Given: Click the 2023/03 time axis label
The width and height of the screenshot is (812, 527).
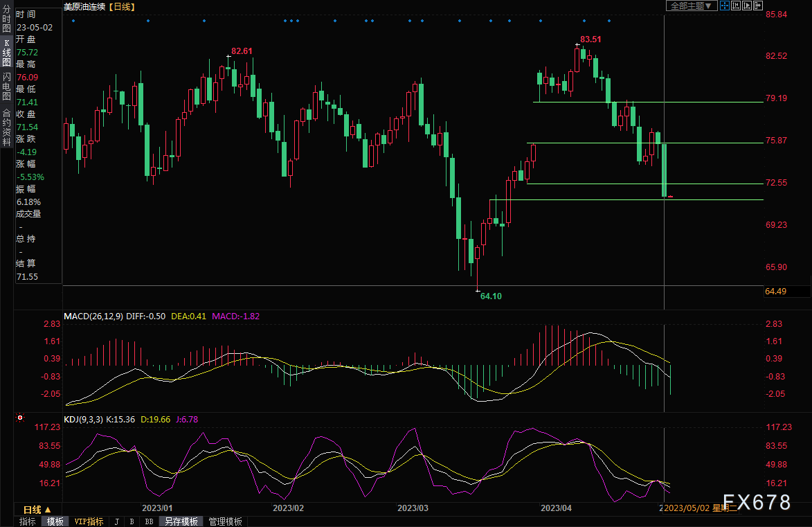Looking at the screenshot, I should click(413, 508).
